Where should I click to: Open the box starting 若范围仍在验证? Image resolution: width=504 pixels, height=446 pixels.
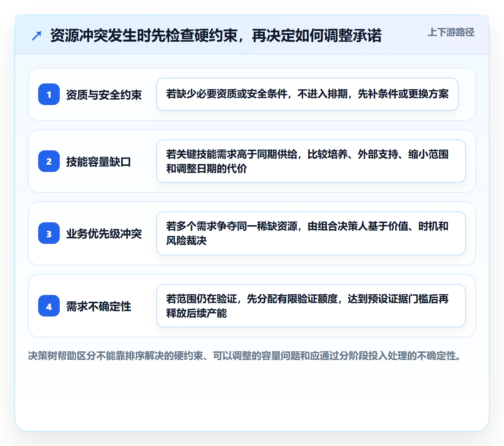(311, 306)
